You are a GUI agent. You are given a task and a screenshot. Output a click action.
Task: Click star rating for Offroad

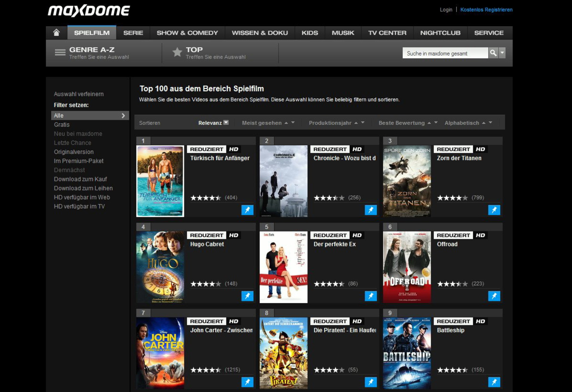point(452,284)
